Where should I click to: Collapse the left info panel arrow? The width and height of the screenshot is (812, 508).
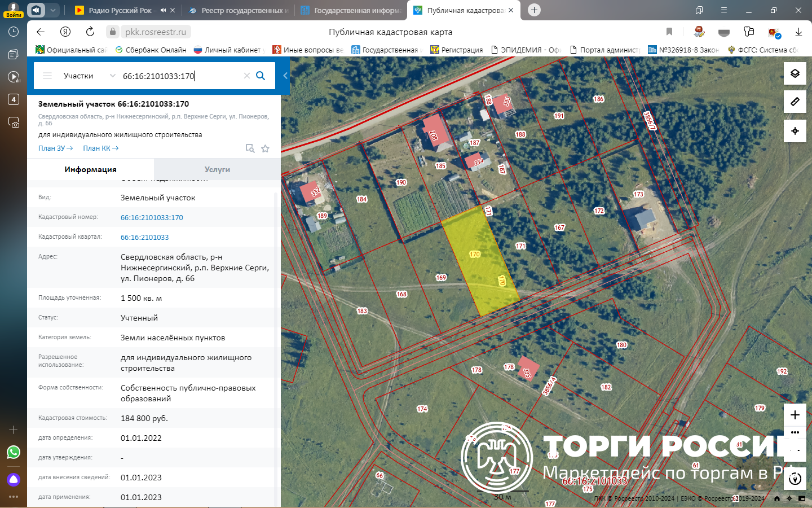click(285, 76)
